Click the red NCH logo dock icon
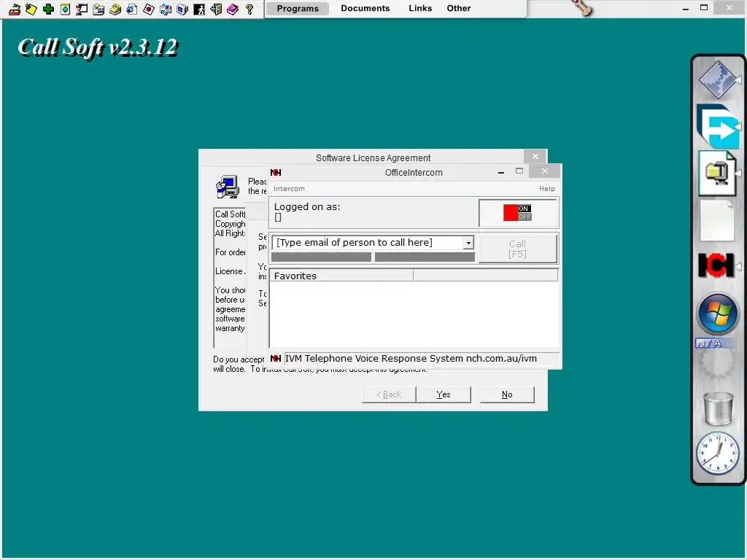This screenshot has height=560, width=747. 716,265
